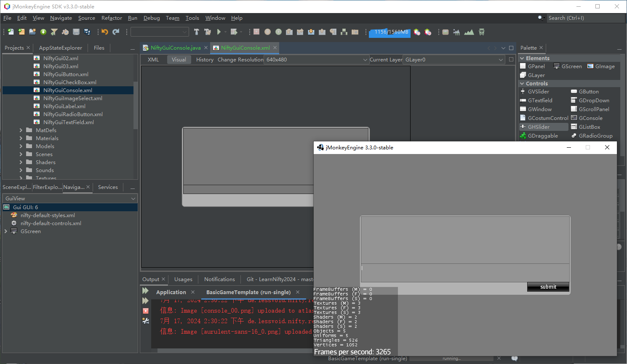This screenshot has height=364, width=627.
Task: Open the Notifications output tab
Action: 219,279
